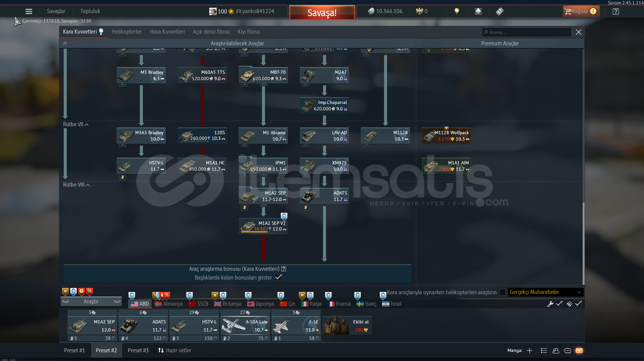Toggle the auto-repair checkbox beside wrench
This screenshot has width=644, height=361.
click(x=559, y=304)
